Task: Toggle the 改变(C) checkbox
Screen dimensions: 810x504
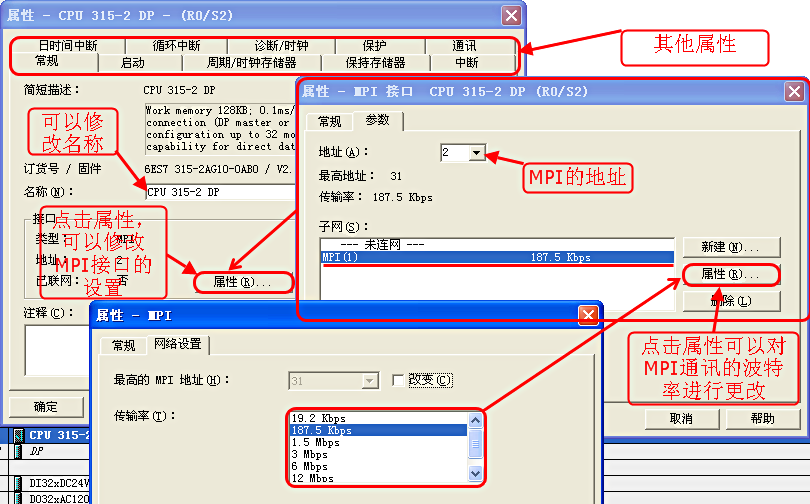Action: (x=398, y=381)
